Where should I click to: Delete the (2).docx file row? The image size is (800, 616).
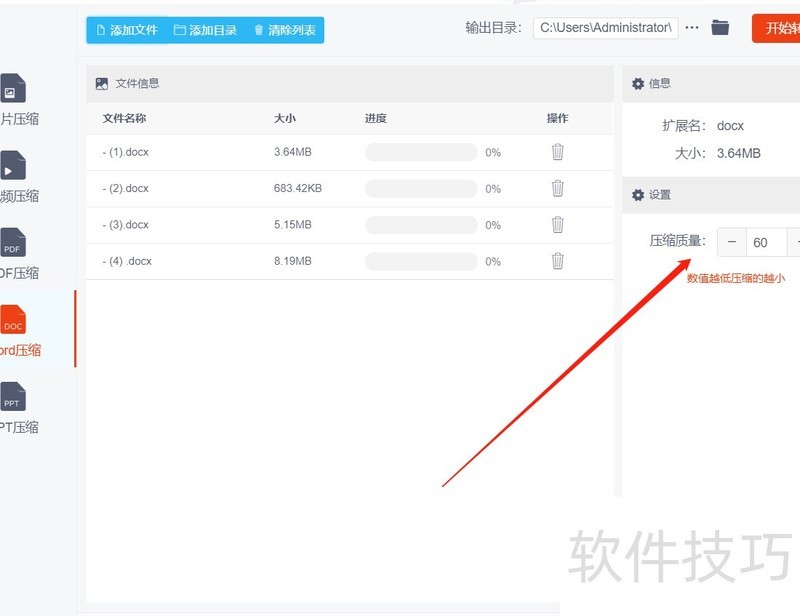pos(558,188)
